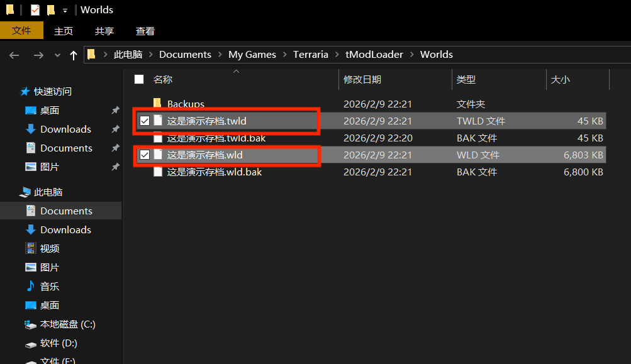The image size is (631, 364).
Task: Expand the chevron after Terraria in path
Action: [337, 55]
